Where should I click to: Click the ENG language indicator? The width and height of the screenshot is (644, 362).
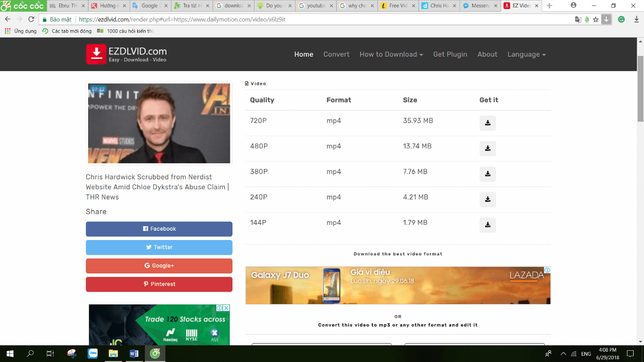point(586,354)
